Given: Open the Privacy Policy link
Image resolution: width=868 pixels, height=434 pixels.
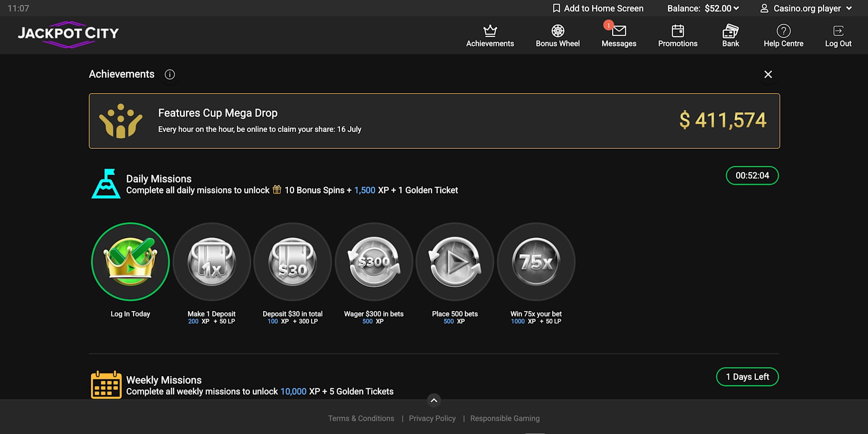Looking at the screenshot, I should tap(432, 418).
